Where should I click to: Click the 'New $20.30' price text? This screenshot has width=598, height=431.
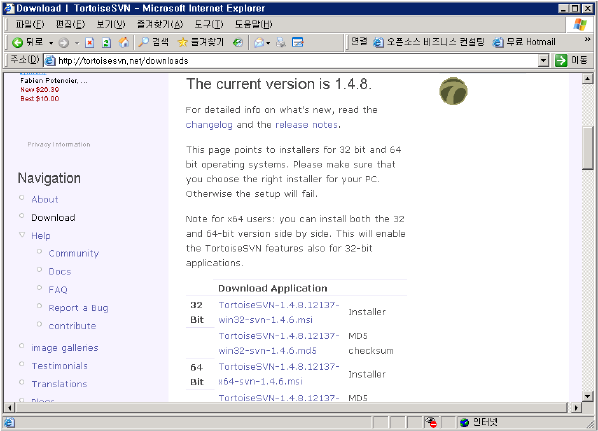click(x=40, y=90)
